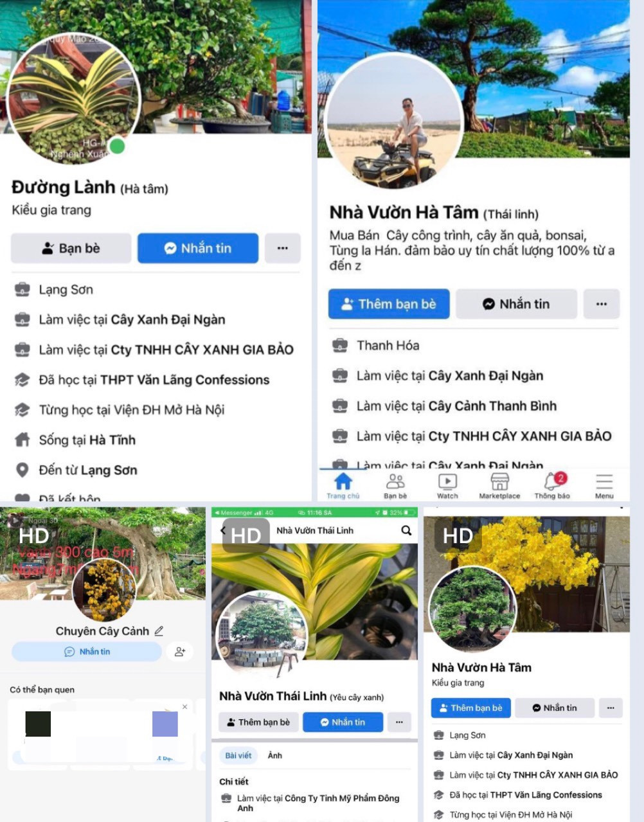Open the three-dot menu next to Nhà Vườn Hà Tâm (Thái linh) Nhắn tin
This screenshot has width=644, height=822.
tap(602, 304)
